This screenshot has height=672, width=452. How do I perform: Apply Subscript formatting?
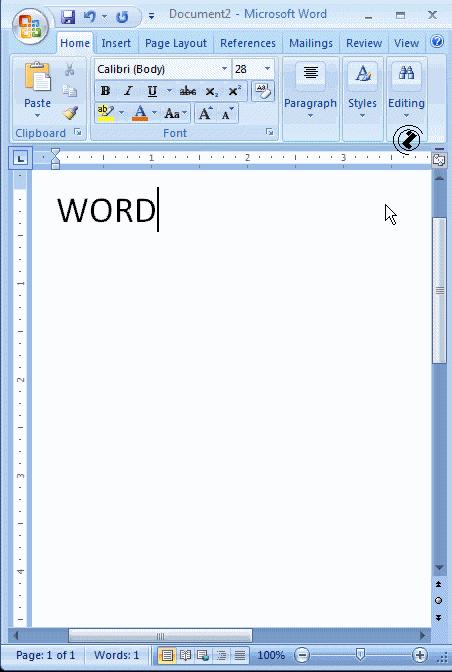click(211, 91)
